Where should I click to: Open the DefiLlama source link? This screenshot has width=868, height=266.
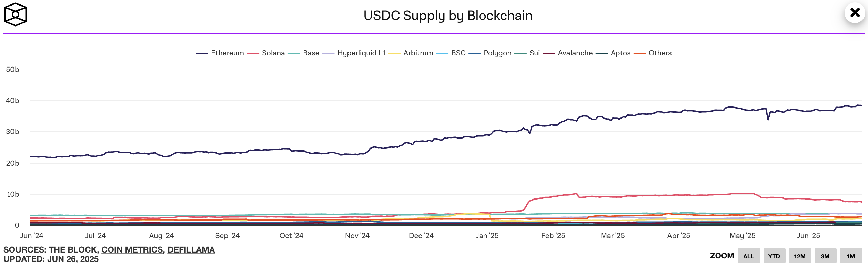[191, 250]
